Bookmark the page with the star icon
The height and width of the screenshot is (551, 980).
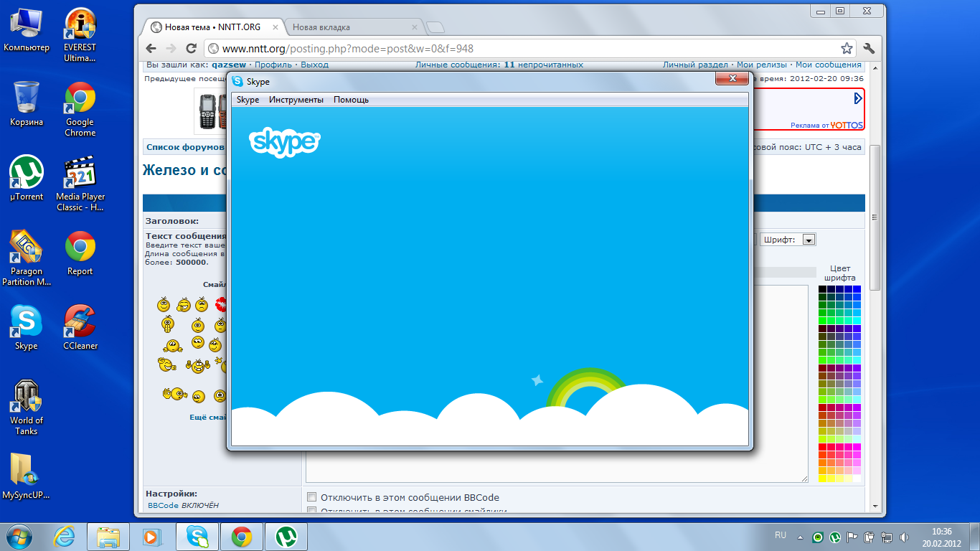847,49
